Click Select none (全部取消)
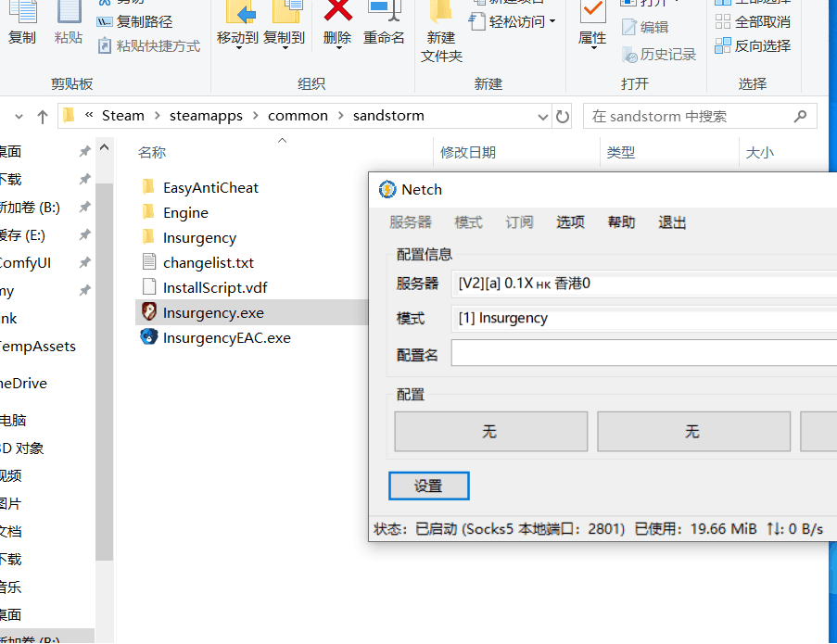The height and width of the screenshot is (644, 837). (x=754, y=22)
